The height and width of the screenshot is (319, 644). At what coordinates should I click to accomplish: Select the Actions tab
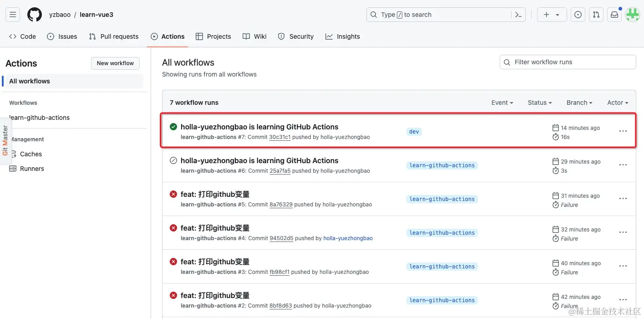point(167,36)
